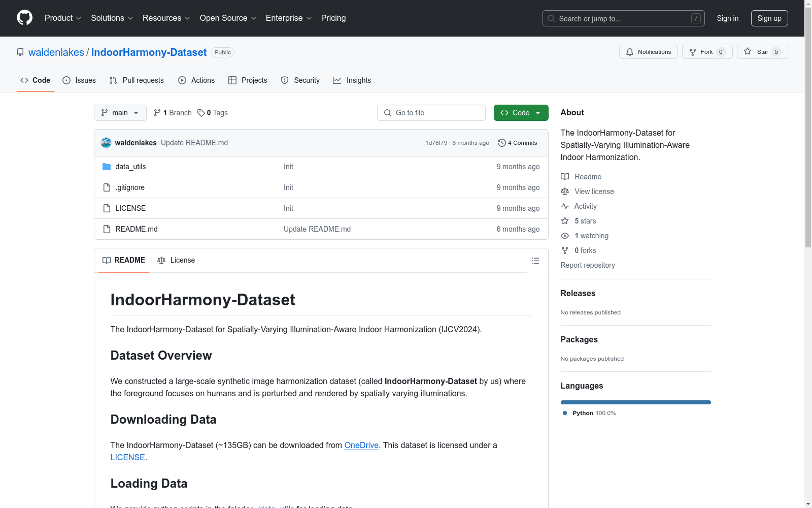Click the waldenlakes avatar in commit row
This screenshot has height=508, width=812.
[x=106, y=143]
